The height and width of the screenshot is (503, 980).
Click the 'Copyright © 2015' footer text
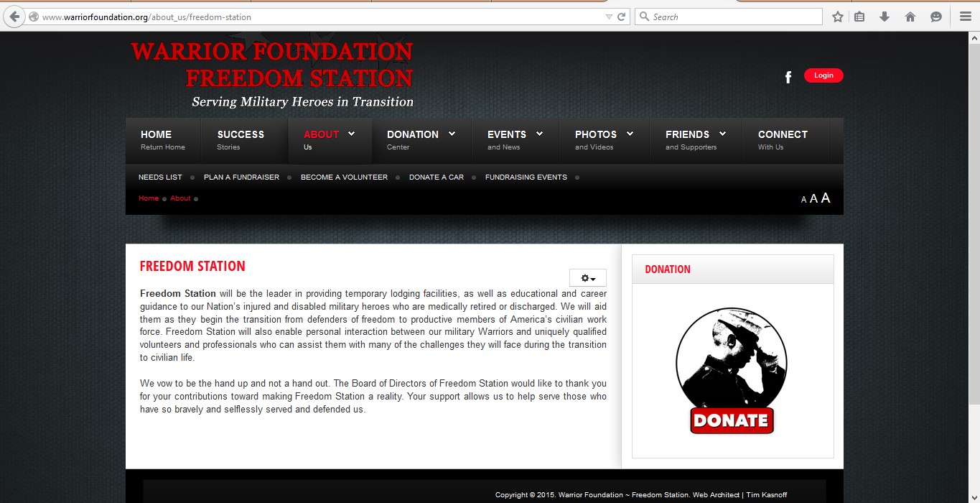[x=525, y=495]
